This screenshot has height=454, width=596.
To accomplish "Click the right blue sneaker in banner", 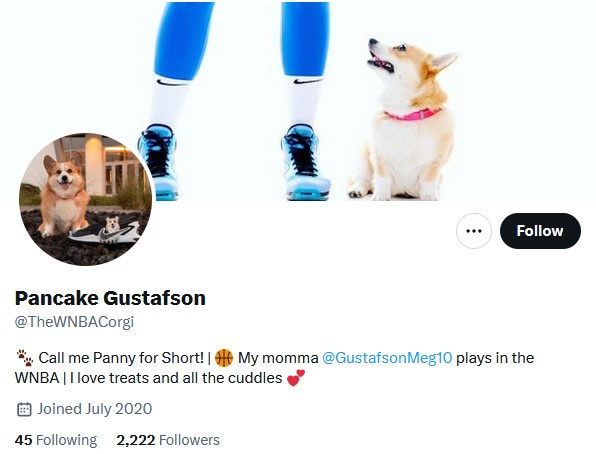I will pos(305,162).
